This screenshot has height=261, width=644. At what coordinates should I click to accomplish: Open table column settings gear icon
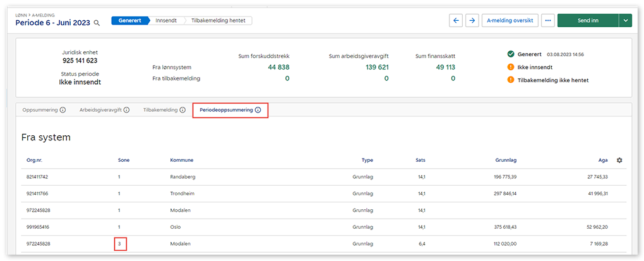(619, 160)
